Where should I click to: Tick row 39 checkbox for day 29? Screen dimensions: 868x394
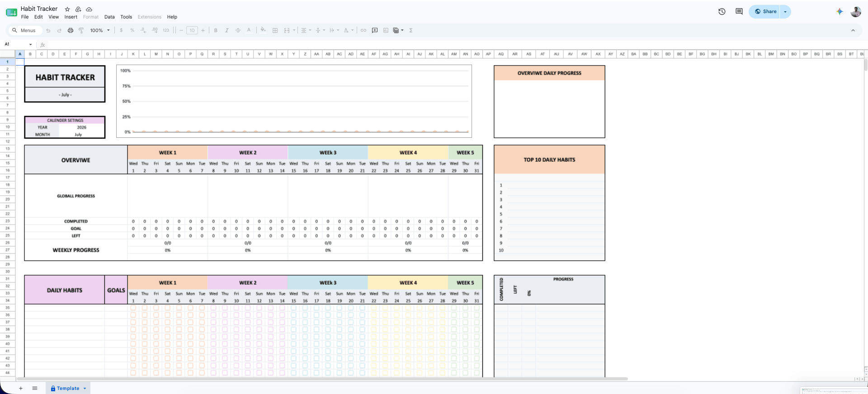[x=454, y=337]
